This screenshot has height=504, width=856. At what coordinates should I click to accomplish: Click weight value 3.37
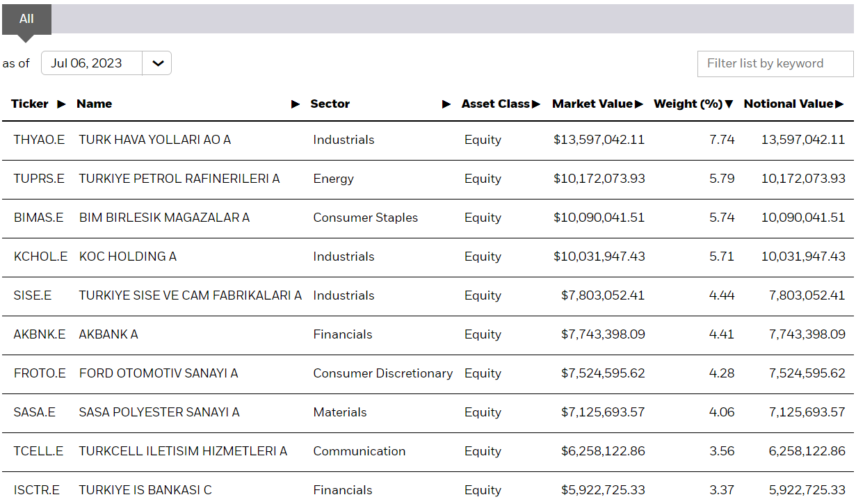click(722, 490)
